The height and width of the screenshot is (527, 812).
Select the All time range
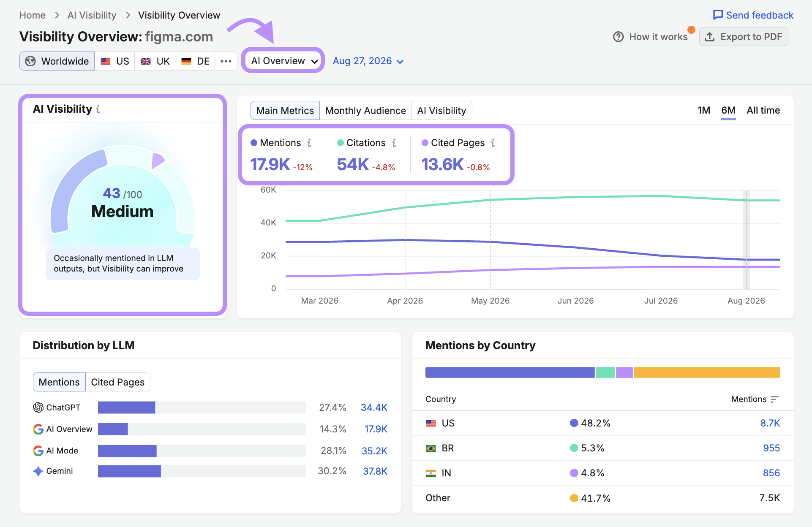(x=763, y=110)
